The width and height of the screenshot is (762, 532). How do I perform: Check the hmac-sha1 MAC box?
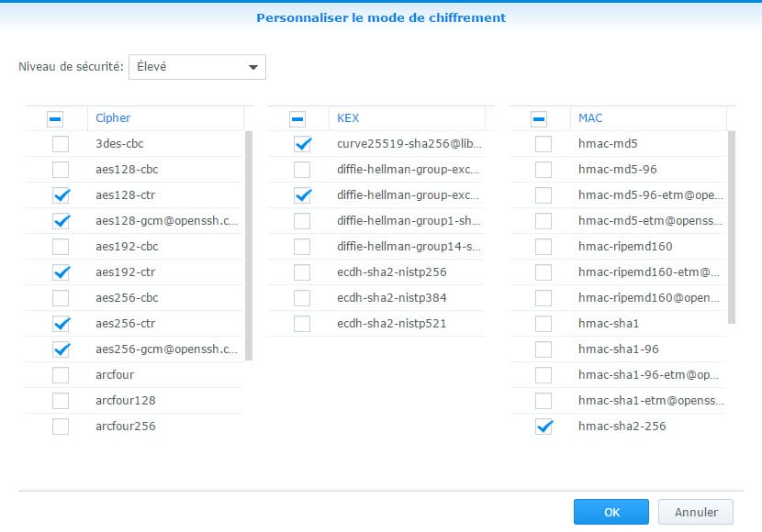pos(543,324)
